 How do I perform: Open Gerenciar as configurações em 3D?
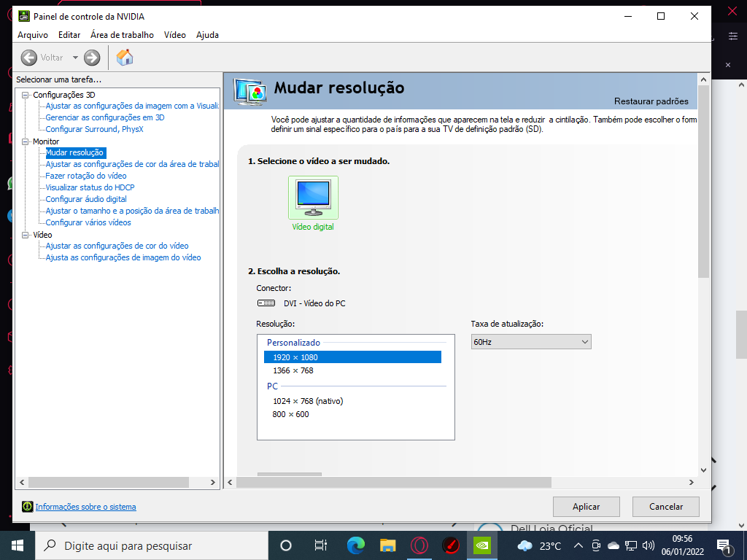click(105, 117)
